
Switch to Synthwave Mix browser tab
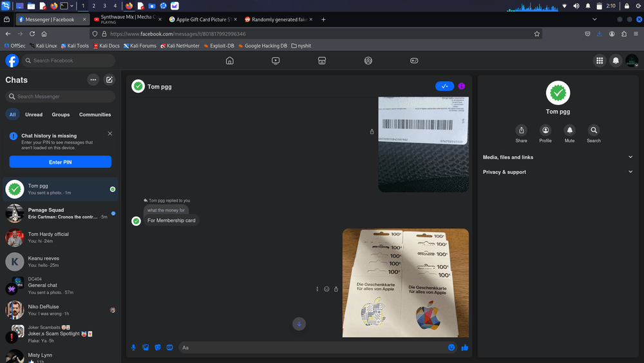point(128,19)
